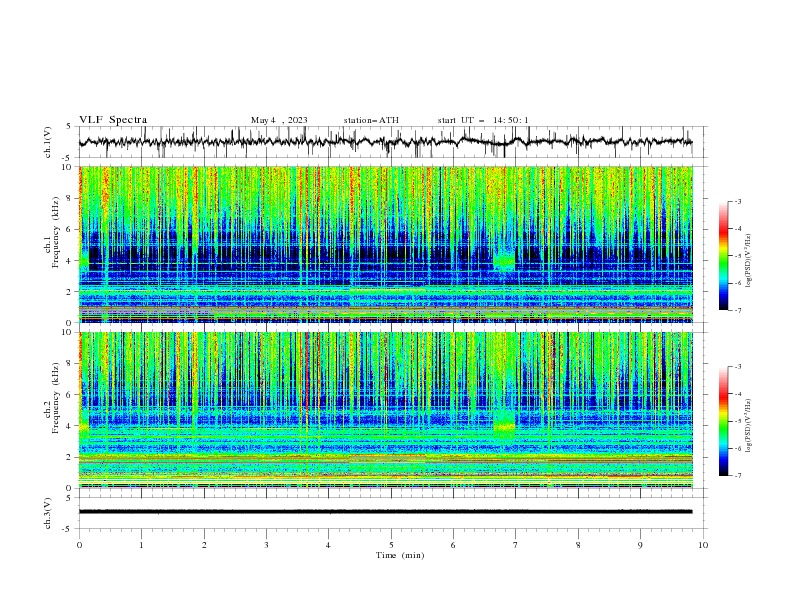Image resolution: width=792 pixels, height=612 pixels.
Task: Click the ch.2 "Frequency (kHz)" axis label
Action: (x=56, y=398)
